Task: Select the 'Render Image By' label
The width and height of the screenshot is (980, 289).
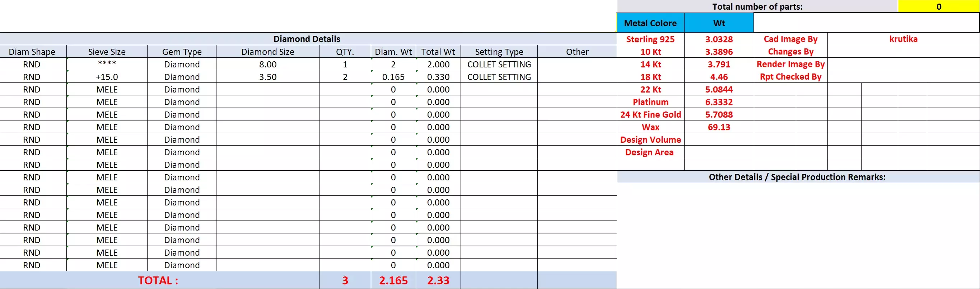Action: (x=790, y=64)
